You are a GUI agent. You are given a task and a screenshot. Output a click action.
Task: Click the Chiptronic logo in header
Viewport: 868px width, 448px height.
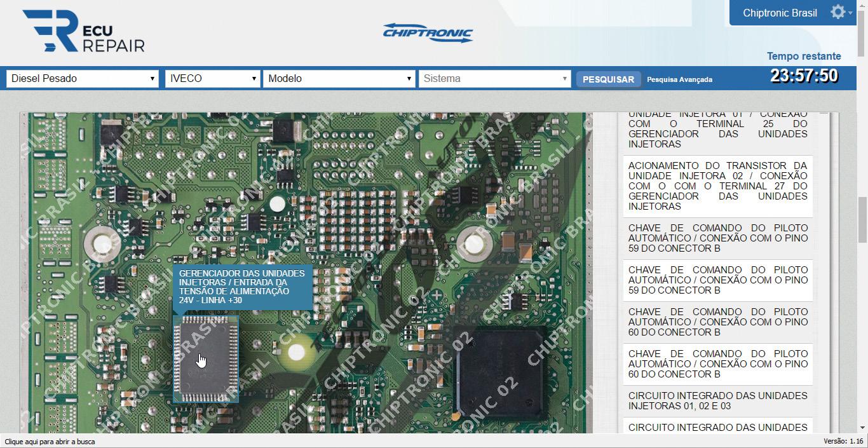coord(428,32)
